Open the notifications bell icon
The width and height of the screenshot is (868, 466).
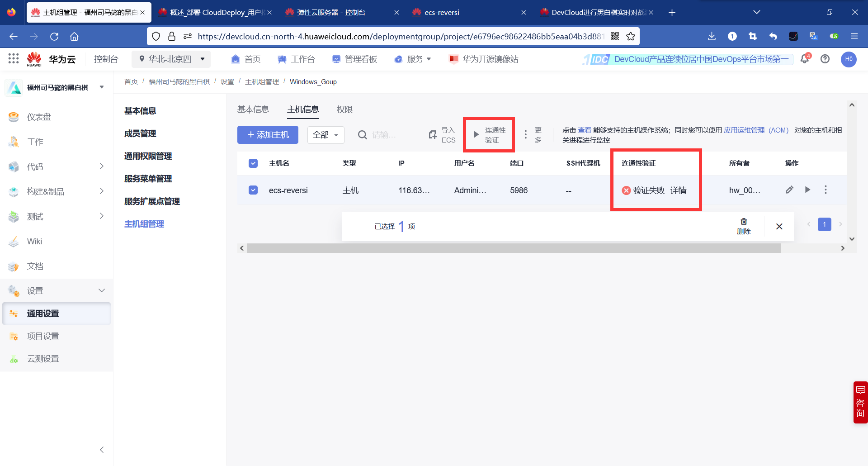click(805, 59)
